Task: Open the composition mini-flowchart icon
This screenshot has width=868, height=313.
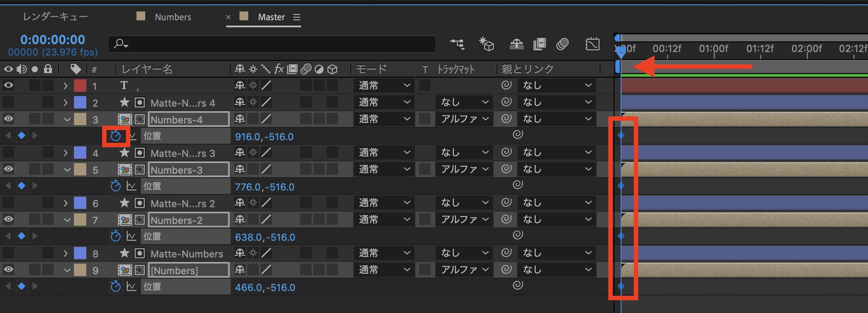Action: [457, 44]
